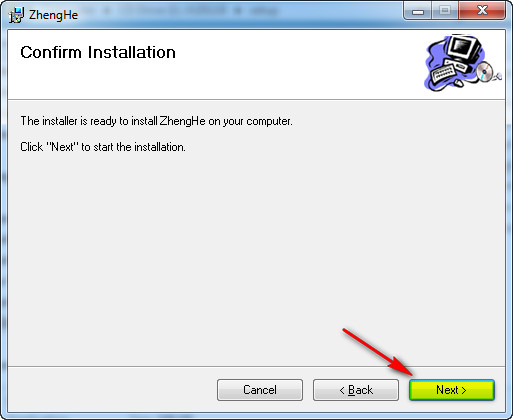Screen dimensions: 513x420
Task: Click the monitor in the banner graphic
Action: (464, 48)
